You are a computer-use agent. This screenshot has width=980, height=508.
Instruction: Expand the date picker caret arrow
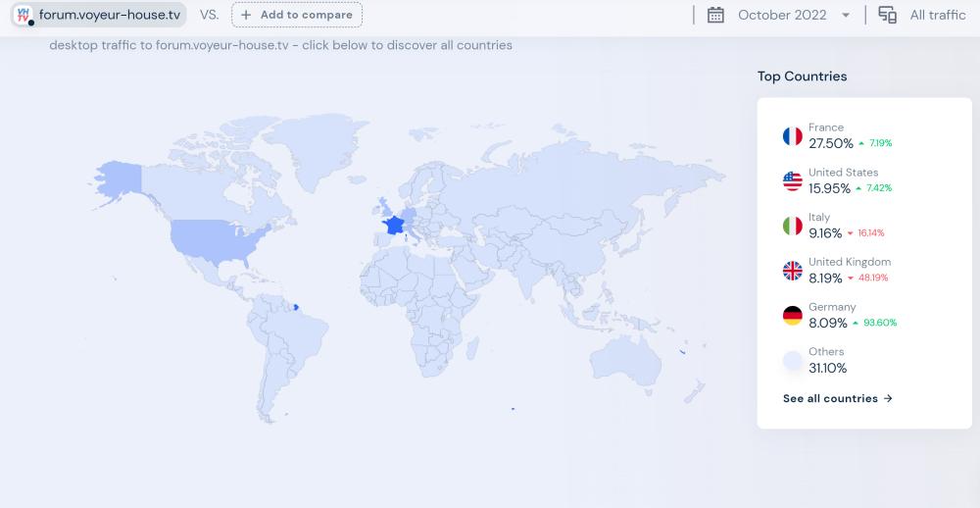pyautogui.click(x=846, y=15)
